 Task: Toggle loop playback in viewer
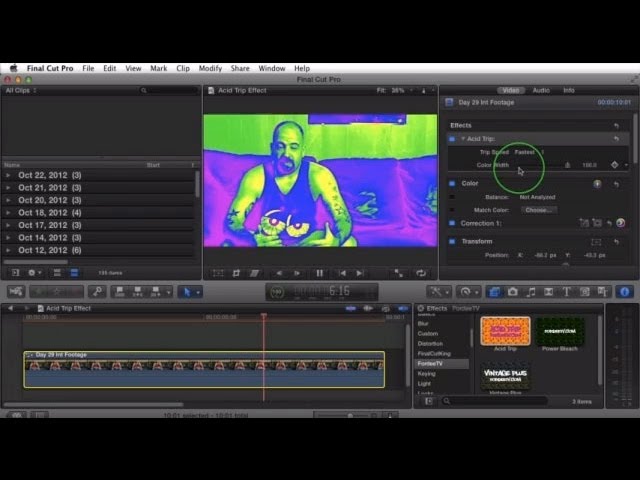[x=421, y=273]
